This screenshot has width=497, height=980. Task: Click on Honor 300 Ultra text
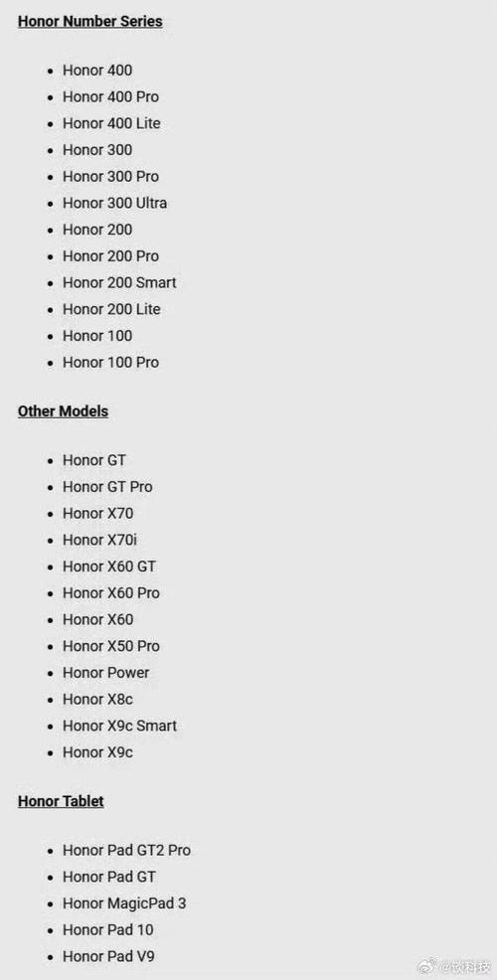pos(114,203)
